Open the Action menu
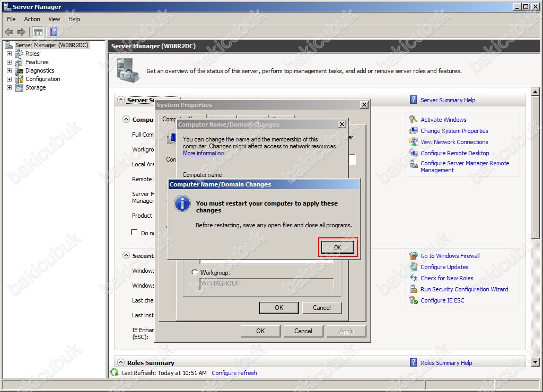543x392 pixels. click(32, 19)
